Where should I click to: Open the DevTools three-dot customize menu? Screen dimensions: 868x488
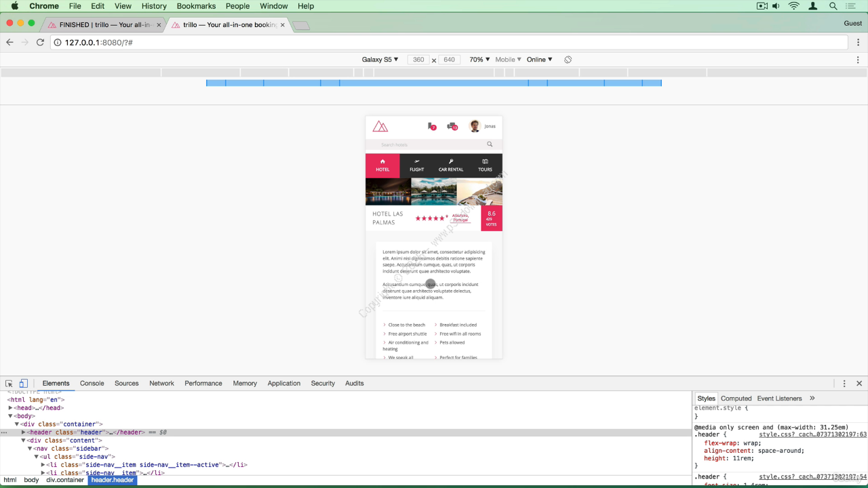(844, 384)
